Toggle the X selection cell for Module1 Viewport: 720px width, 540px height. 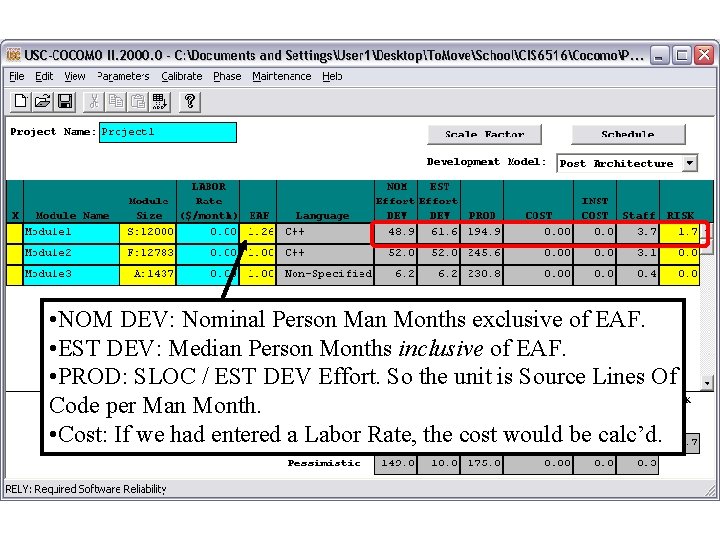tap(14, 232)
